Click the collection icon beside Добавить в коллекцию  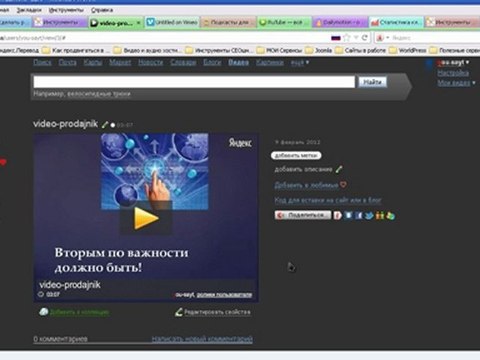coord(44,312)
